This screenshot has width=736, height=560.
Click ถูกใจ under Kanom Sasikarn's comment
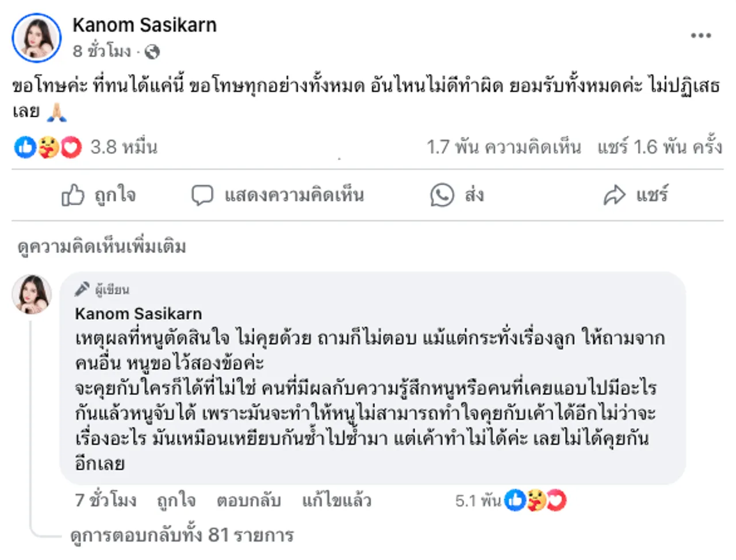click(175, 500)
